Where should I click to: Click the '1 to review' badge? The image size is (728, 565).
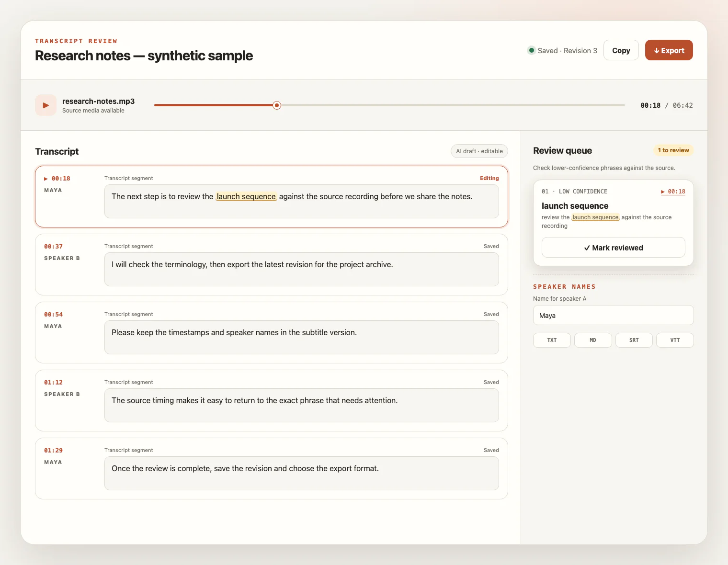673,150
